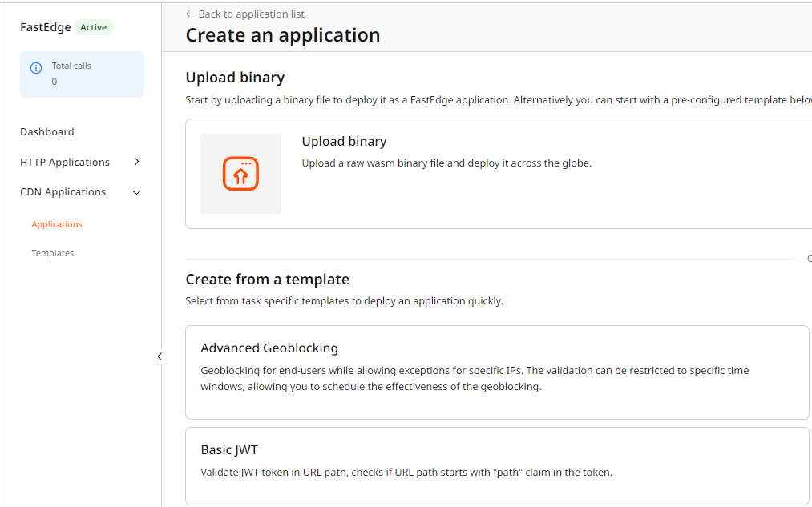The image size is (812, 507).
Task: Select CDN Applications in the sidebar
Action: pos(63,192)
